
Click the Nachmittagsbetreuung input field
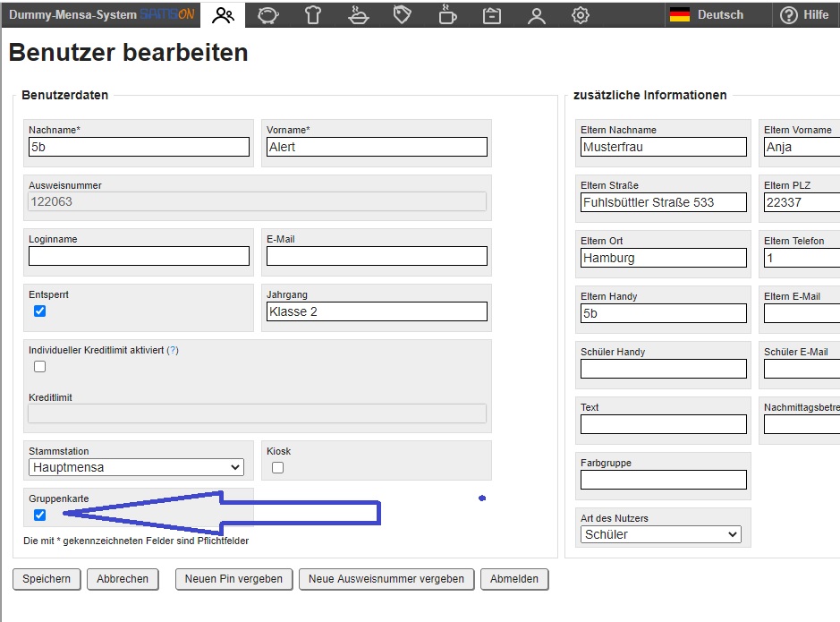802,424
